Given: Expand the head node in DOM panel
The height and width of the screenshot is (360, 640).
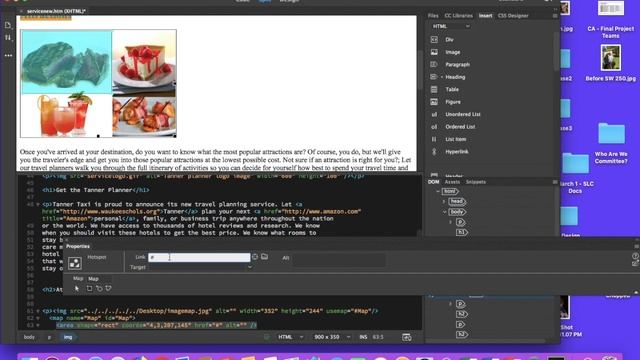Looking at the screenshot, I should [444, 202].
